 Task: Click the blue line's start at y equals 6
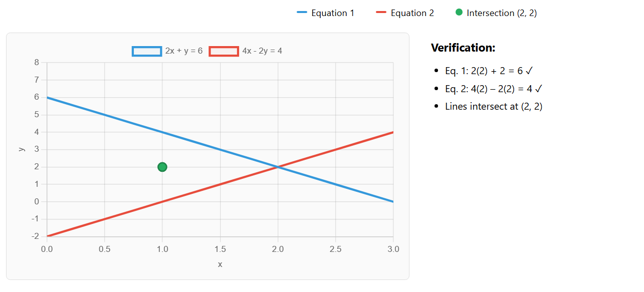[47, 97]
